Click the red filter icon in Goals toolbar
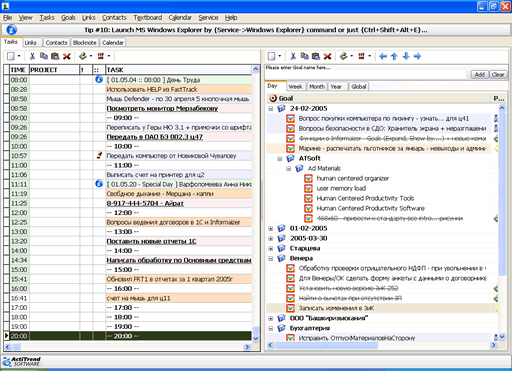 (x=361, y=56)
